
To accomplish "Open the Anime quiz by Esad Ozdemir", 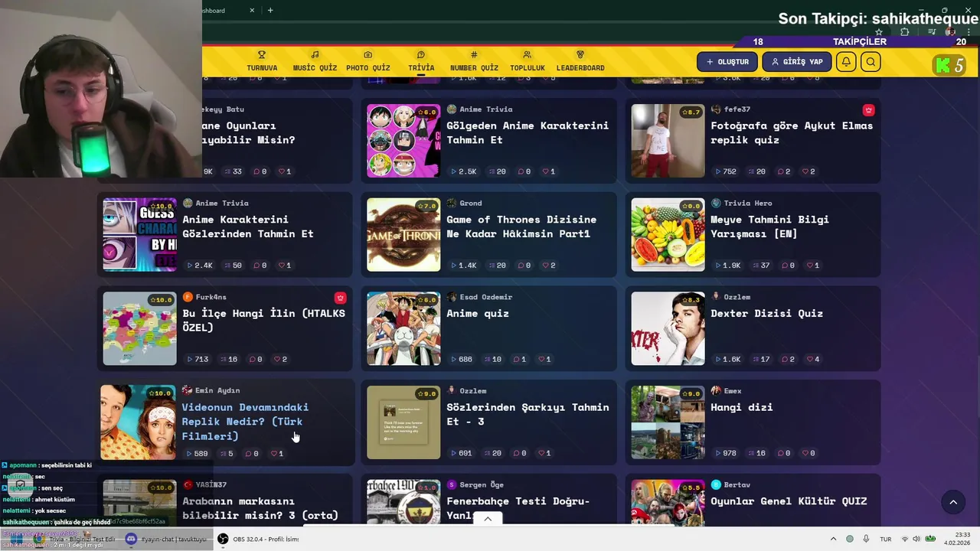I will point(478,313).
